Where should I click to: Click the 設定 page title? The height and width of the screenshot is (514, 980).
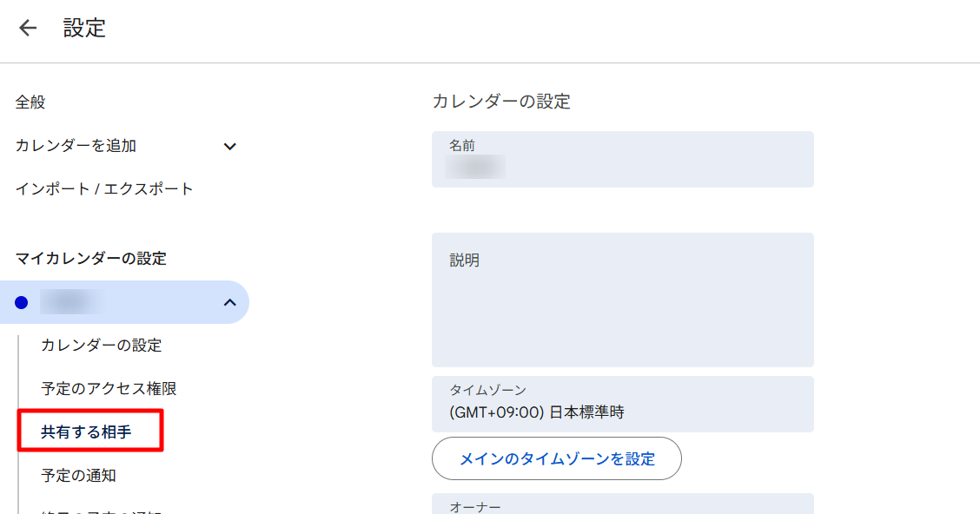pyautogui.click(x=84, y=28)
